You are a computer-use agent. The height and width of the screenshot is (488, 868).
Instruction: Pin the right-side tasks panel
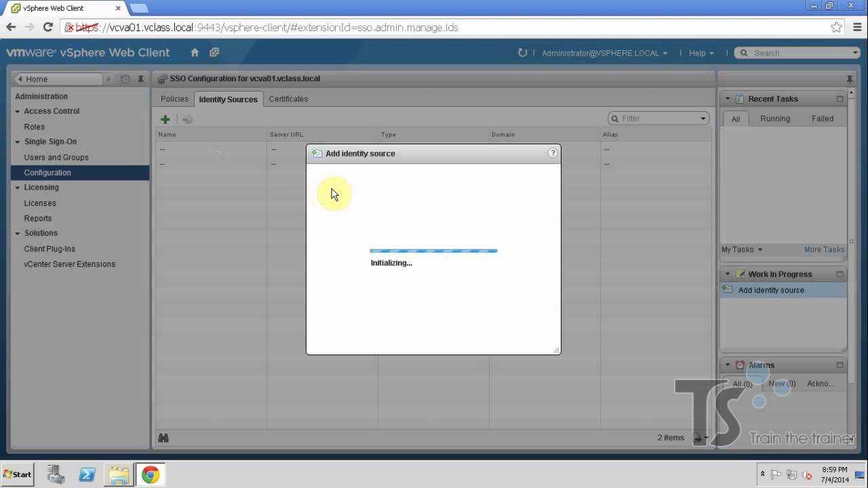click(x=850, y=79)
